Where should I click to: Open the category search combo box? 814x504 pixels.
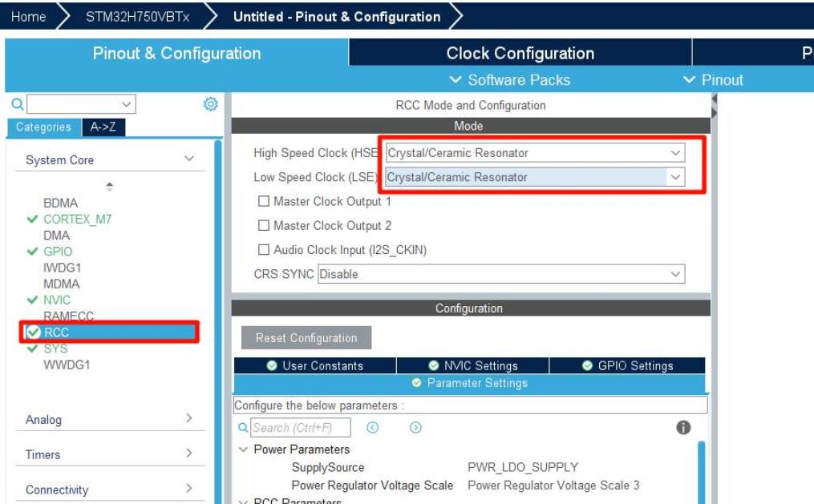82,104
